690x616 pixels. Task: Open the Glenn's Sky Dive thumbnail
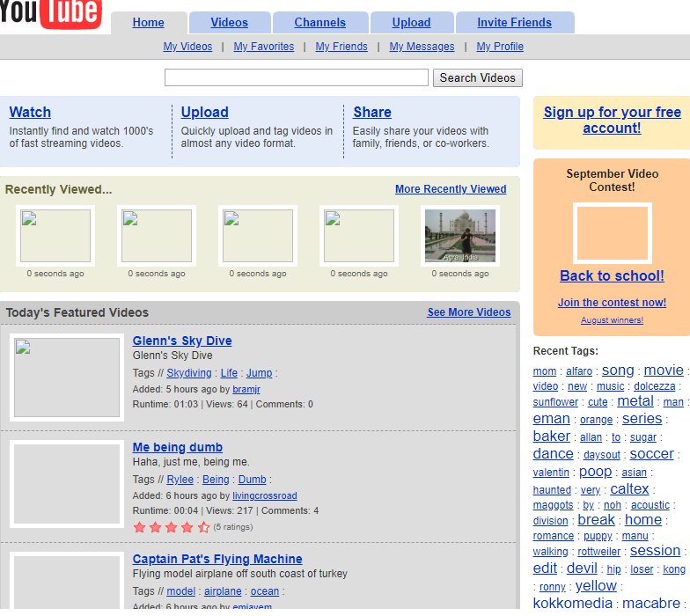(x=67, y=378)
